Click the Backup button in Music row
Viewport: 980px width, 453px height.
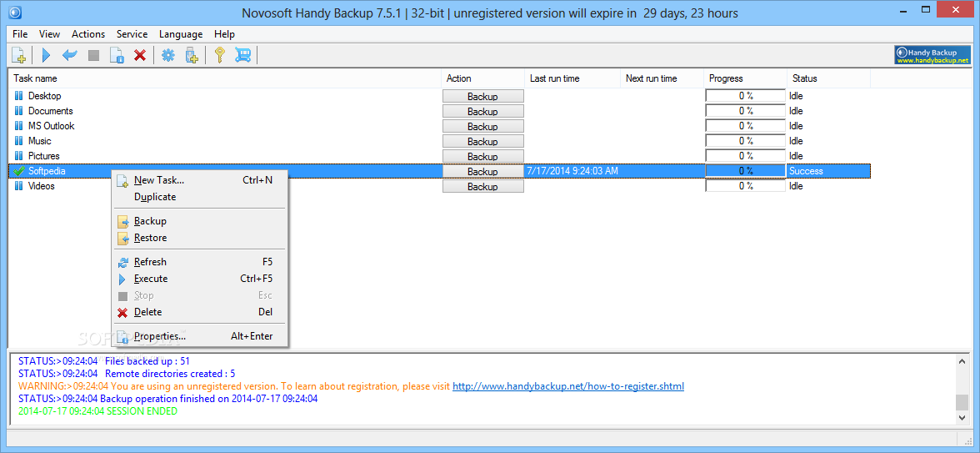483,142
